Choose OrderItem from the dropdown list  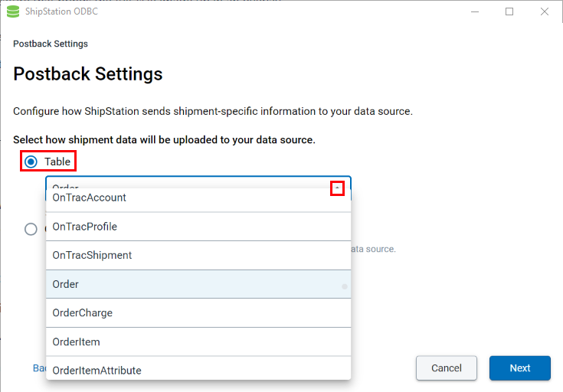coord(198,341)
